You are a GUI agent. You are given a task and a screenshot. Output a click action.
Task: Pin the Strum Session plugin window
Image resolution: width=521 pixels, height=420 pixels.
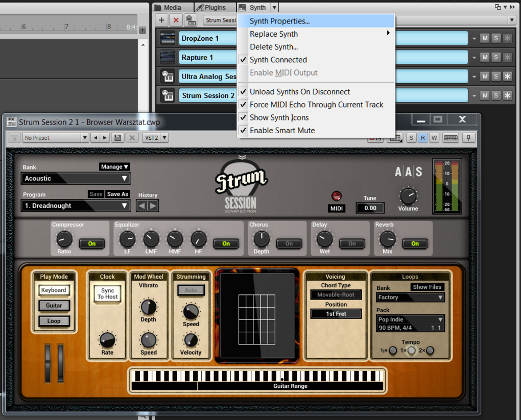(468, 138)
